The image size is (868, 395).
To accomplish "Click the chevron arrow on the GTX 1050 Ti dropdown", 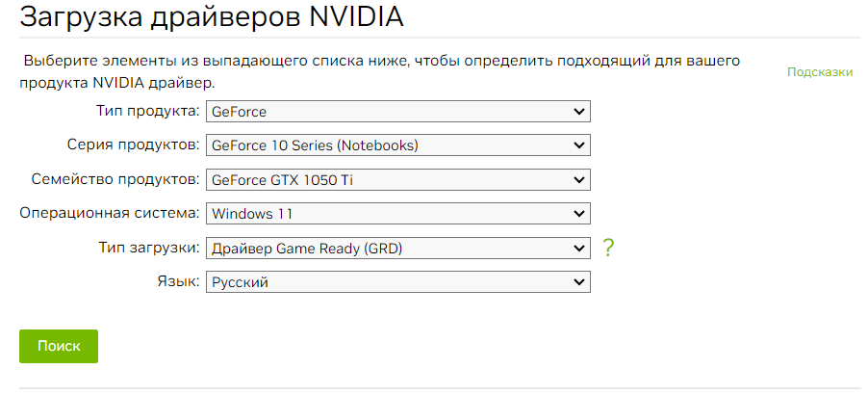I will 579,179.
